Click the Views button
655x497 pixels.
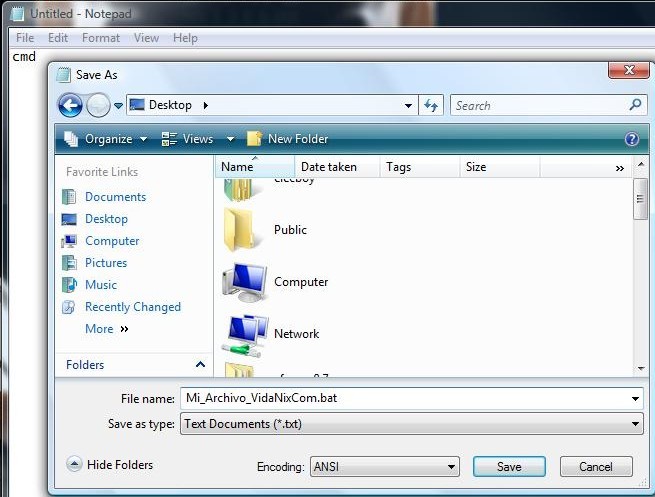coord(188,139)
